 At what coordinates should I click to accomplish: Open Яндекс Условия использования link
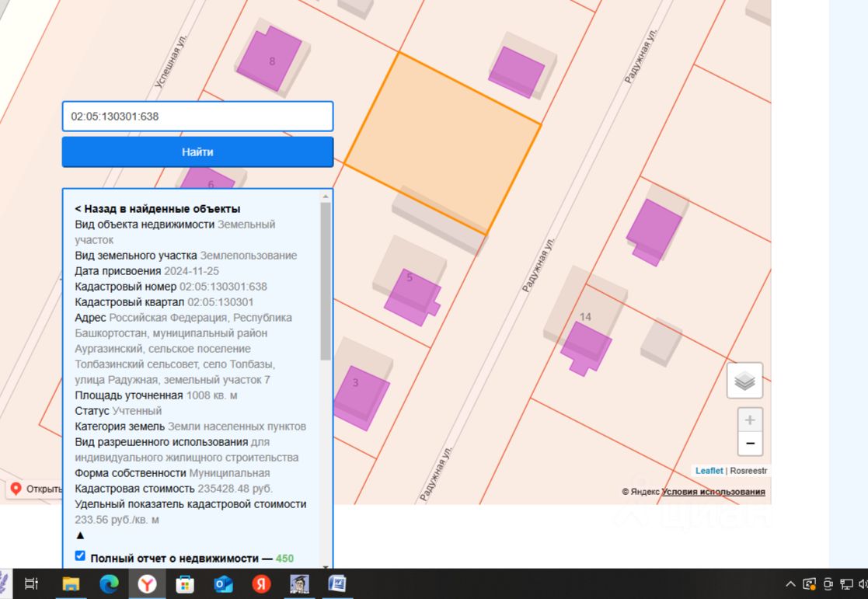coord(713,492)
